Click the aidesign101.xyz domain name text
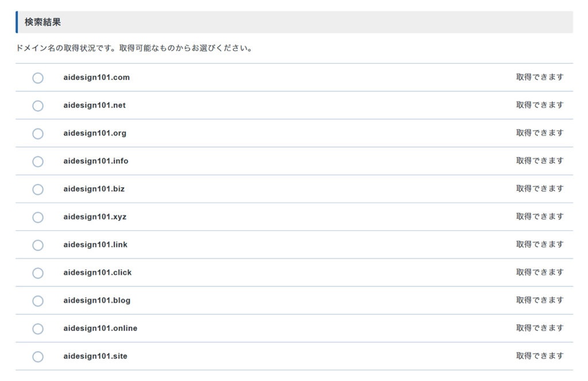Image resolution: width=588 pixels, height=381 pixels. coord(95,217)
